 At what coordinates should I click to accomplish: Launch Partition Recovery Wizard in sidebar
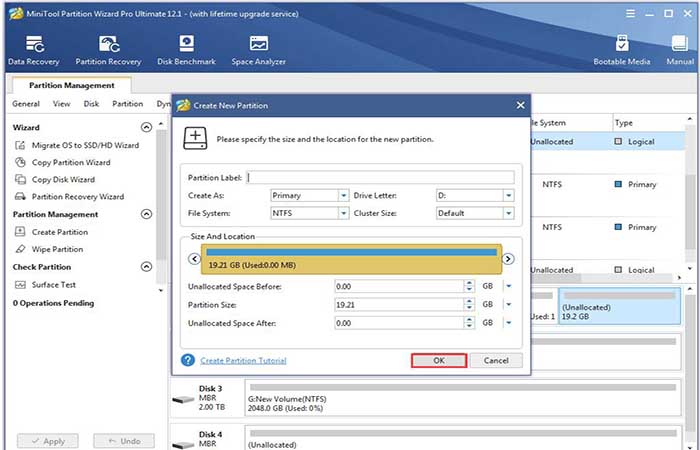pyautogui.click(x=69, y=196)
